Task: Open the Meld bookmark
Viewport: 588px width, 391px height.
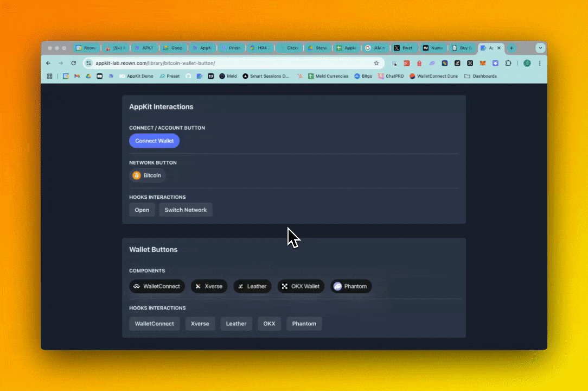Action: (228, 76)
